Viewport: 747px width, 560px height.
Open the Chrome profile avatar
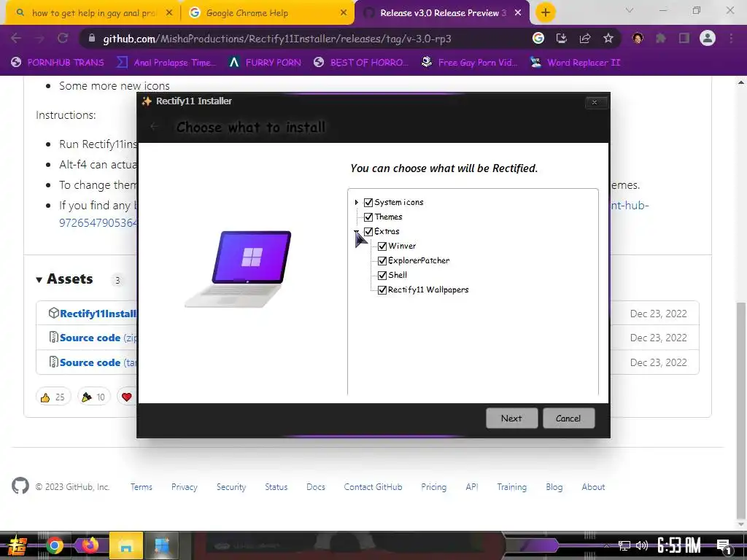click(x=708, y=38)
